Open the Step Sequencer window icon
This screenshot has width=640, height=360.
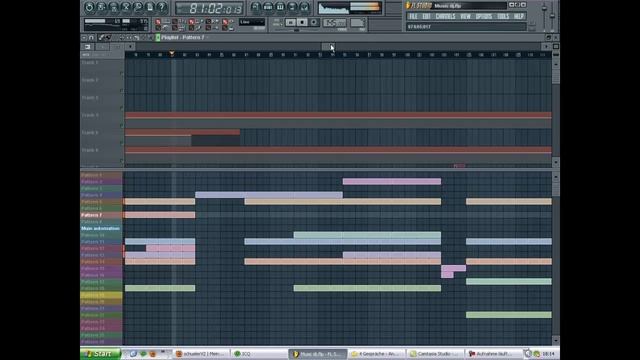(x=268, y=7)
